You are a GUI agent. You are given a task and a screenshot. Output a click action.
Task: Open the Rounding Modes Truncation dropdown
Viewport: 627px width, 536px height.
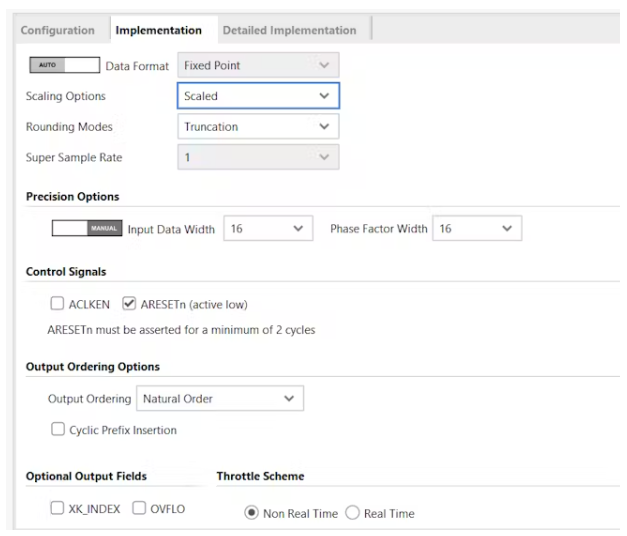257,127
